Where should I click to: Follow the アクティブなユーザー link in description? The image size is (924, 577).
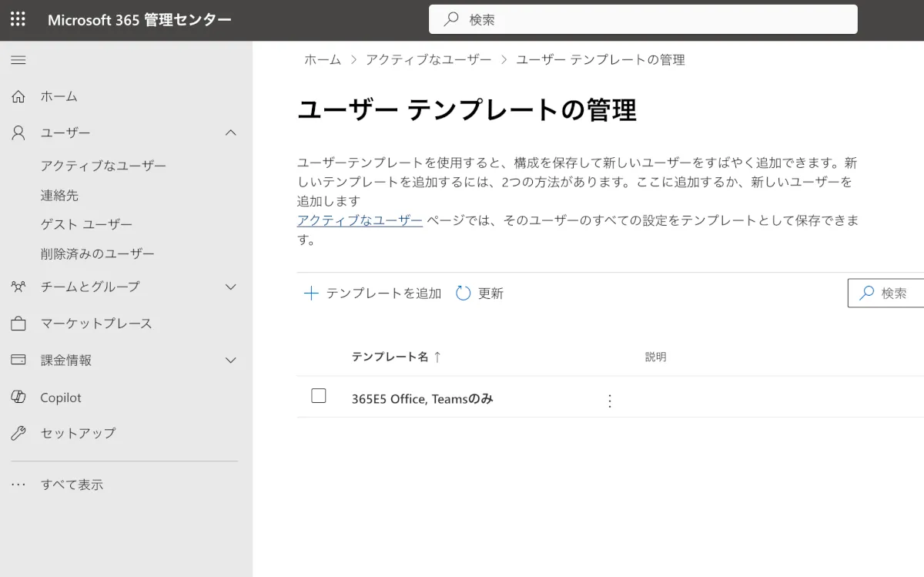(x=360, y=220)
